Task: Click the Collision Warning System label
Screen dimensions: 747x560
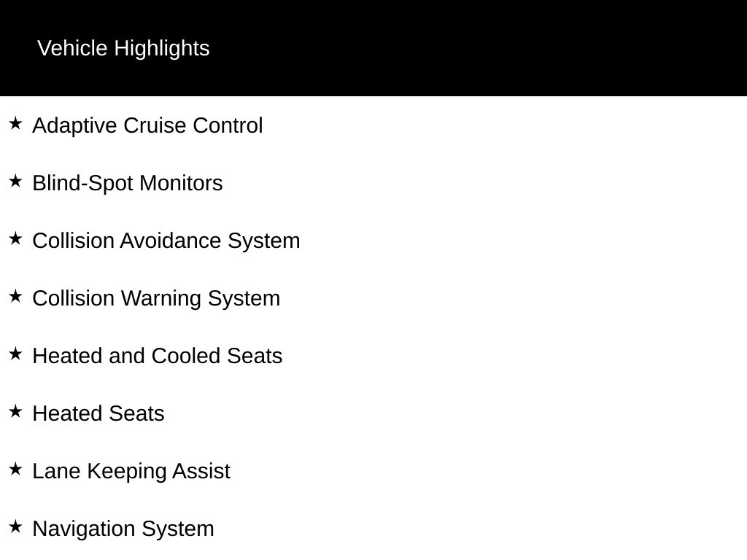Action: 156,298
